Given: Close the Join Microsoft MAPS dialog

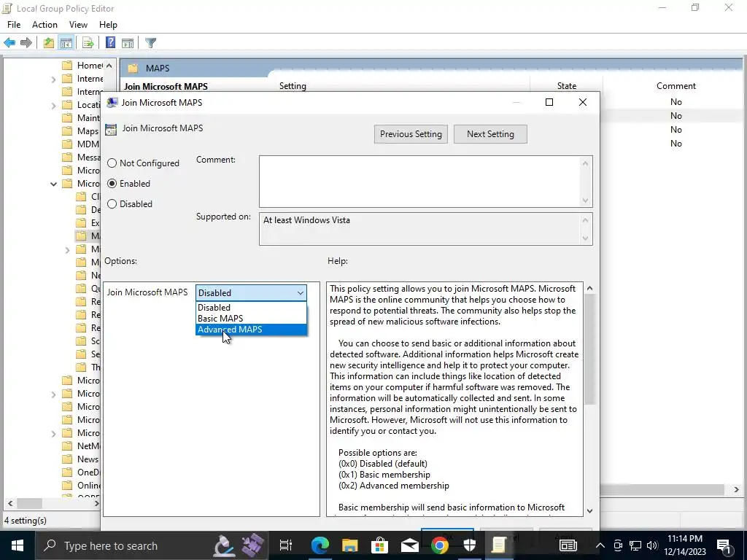Looking at the screenshot, I should pyautogui.click(x=583, y=102).
